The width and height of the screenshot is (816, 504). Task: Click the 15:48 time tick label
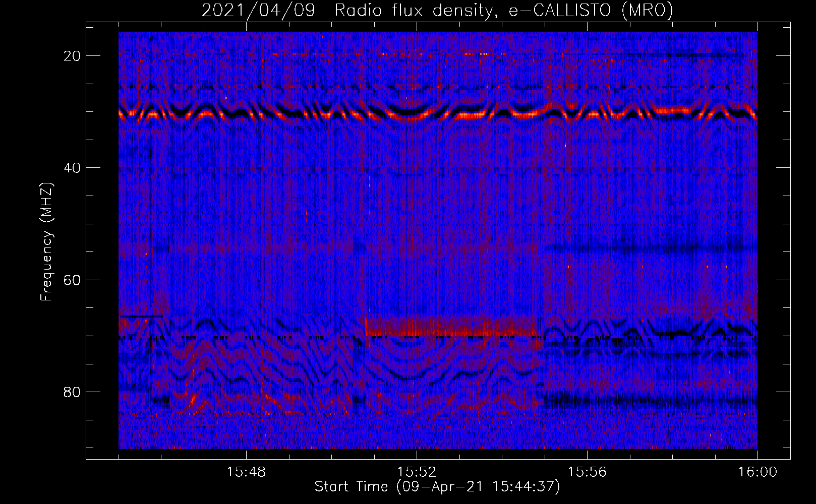[246, 472]
